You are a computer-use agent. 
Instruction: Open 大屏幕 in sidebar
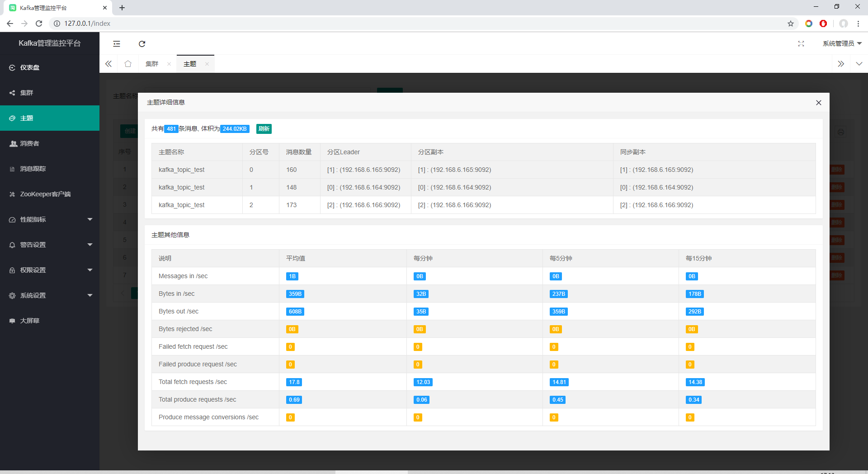coord(50,321)
